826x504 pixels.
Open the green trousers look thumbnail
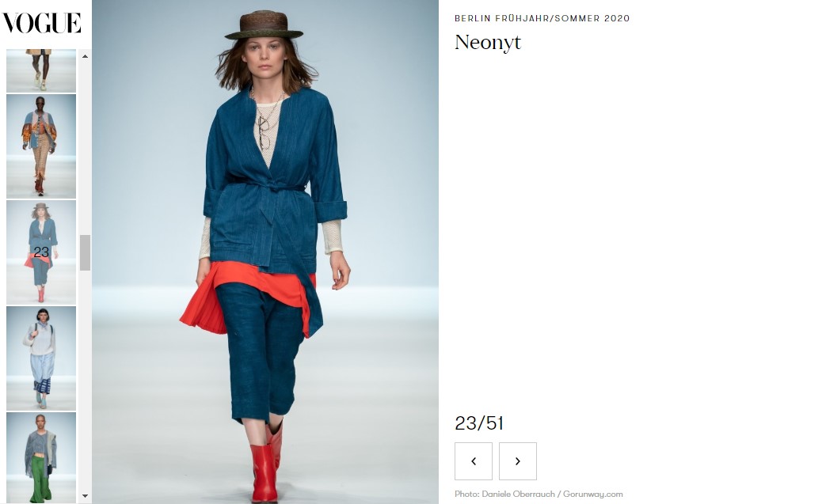(41, 457)
